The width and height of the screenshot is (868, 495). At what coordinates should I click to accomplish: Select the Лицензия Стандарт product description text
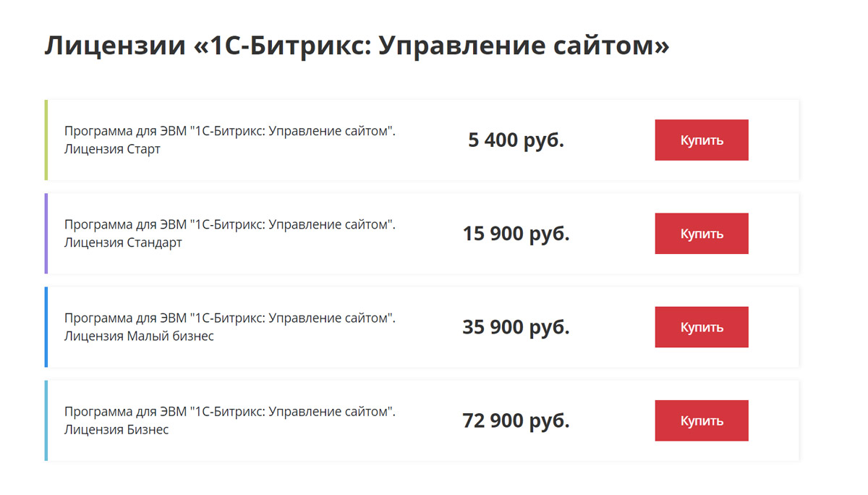coord(230,232)
